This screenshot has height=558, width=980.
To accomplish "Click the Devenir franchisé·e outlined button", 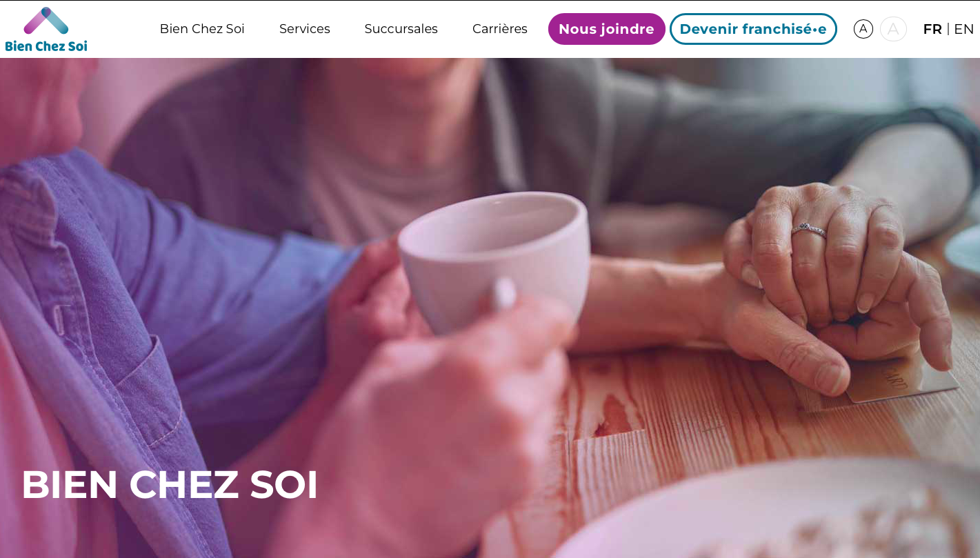I will (753, 29).
